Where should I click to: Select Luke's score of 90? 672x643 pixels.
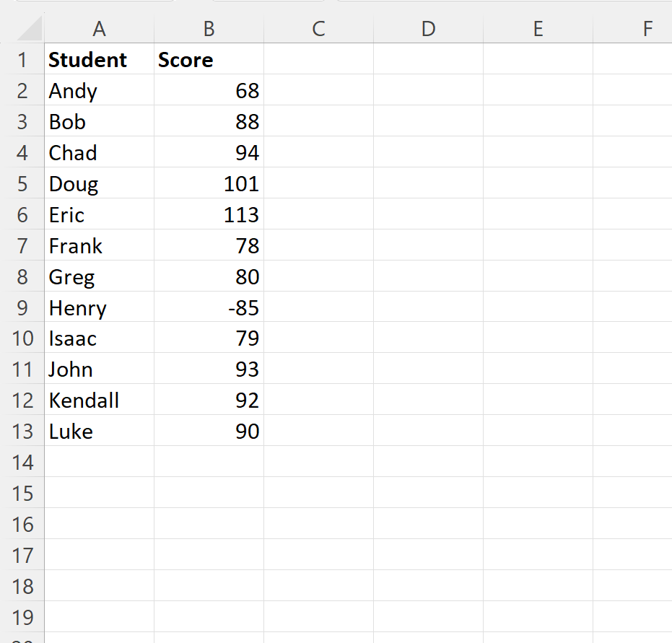click(209, 431)
